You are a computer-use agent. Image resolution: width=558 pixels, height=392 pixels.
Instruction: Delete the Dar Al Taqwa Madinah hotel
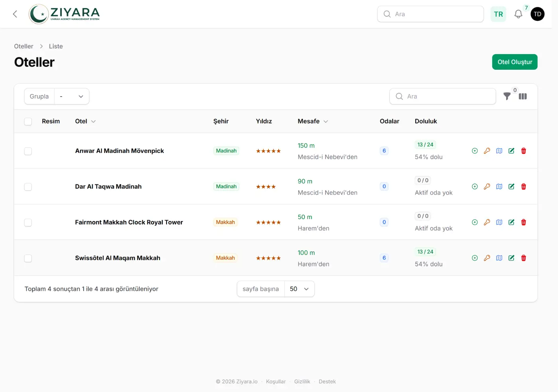tap(524, 186)
